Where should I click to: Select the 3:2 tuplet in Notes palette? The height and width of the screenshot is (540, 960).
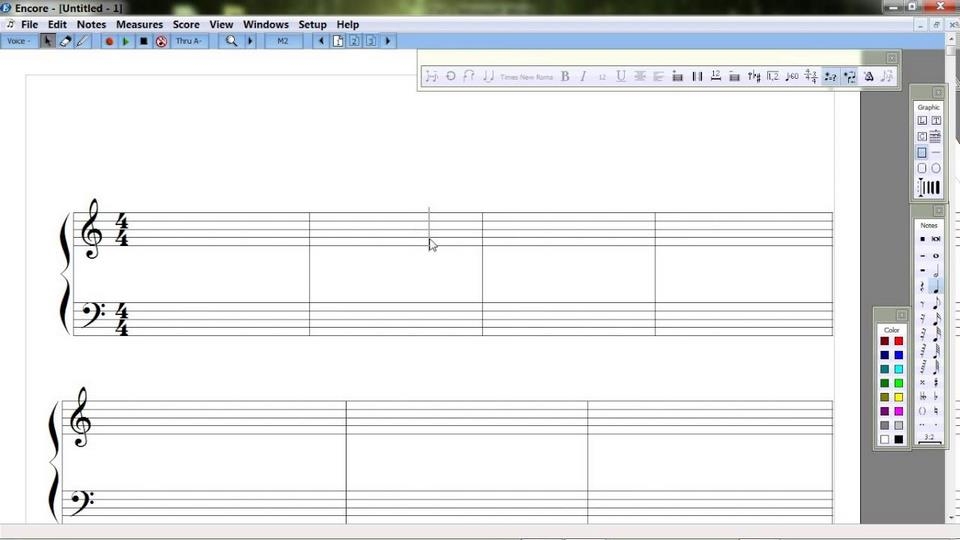click(x=929, y=437)
